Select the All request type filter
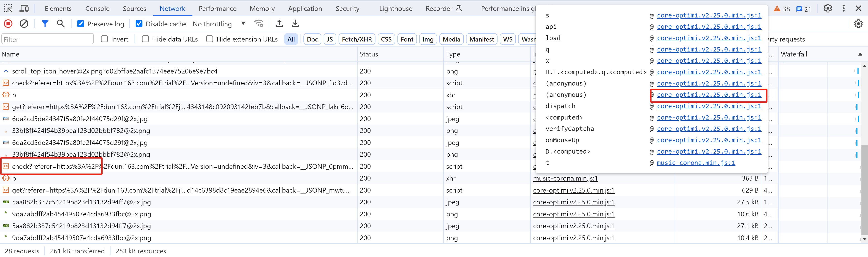868x257 pixels. [x=291, y=39]
